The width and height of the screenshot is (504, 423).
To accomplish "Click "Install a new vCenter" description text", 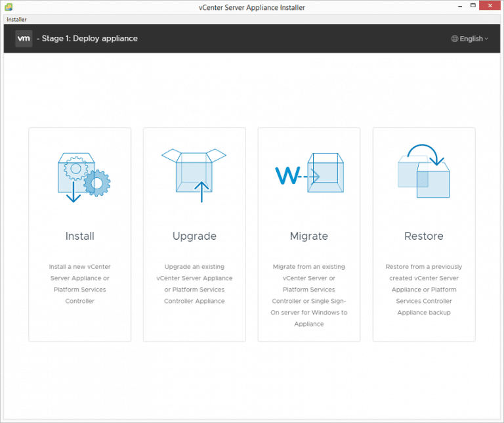I will click(79, 267).
